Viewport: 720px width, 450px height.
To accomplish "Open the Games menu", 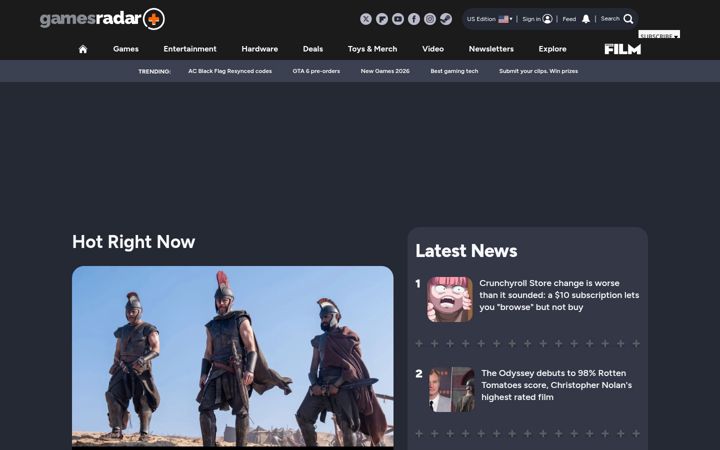I will coord(126,49).
